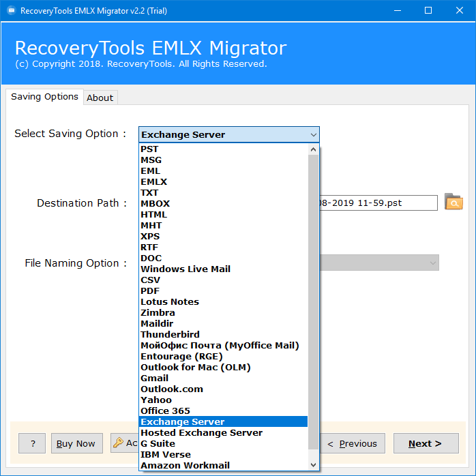Click the Next > button
This screenshot has height=476, width=476.
click(x=426, y=443)
